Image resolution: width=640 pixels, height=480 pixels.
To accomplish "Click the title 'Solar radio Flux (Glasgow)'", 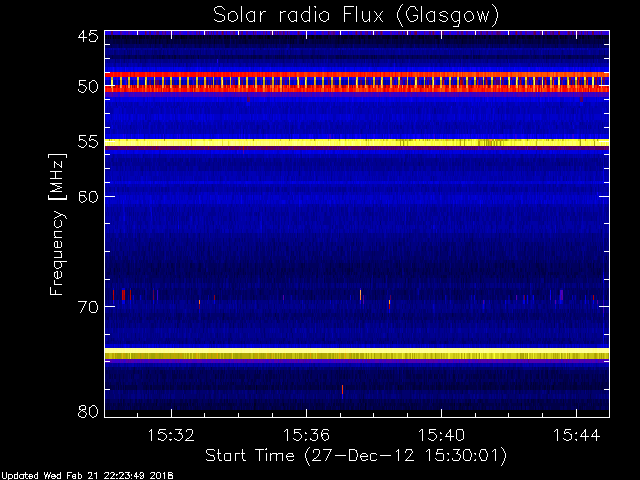I will pos(356,15).
